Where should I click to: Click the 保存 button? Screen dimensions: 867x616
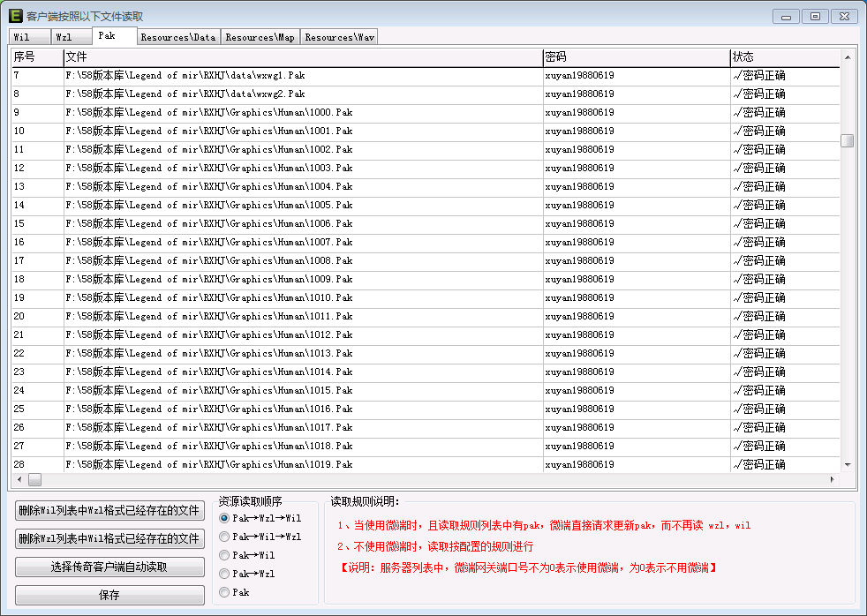tap(109, 596)
